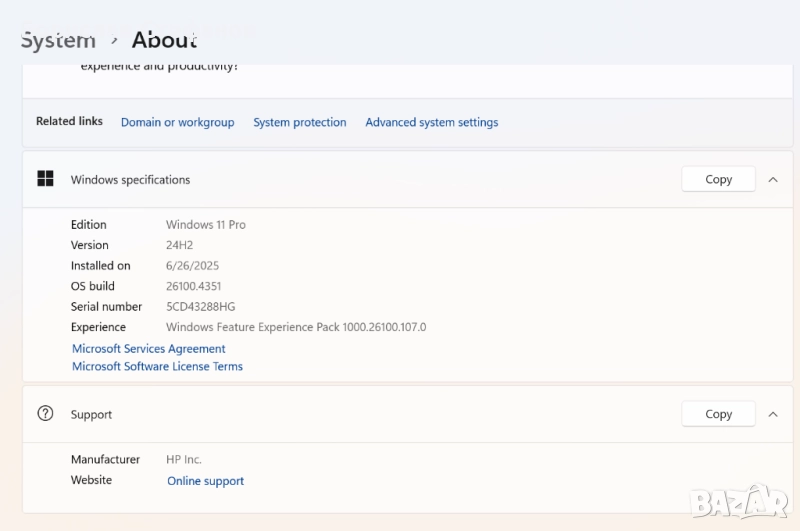This screenshot has height=531, width=800.
Task: Copy the Windows specifications details
Action: pos(718,180)
